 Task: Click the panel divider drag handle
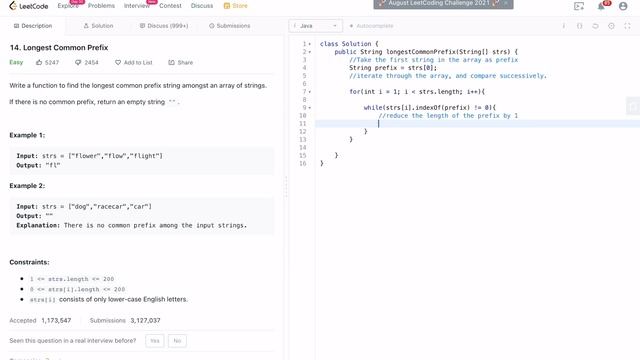pos(286,187)
